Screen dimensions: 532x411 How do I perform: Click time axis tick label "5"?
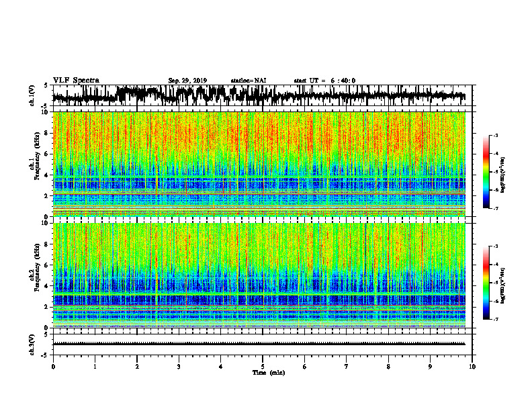coord(263,367)
